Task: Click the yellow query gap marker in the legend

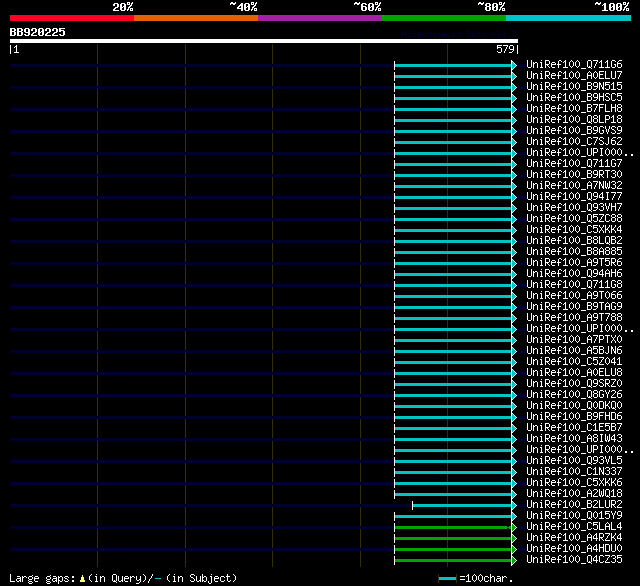Action: point(82,579)
